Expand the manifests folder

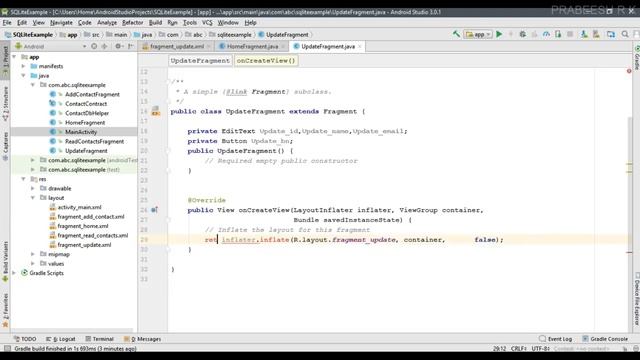(x=24, y=66)
